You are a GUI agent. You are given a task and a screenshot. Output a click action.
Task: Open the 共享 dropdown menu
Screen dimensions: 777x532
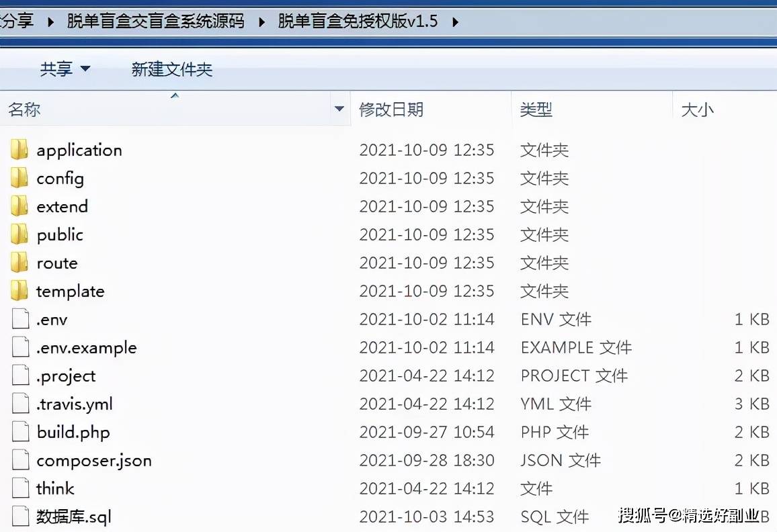[x=65, y=69]
